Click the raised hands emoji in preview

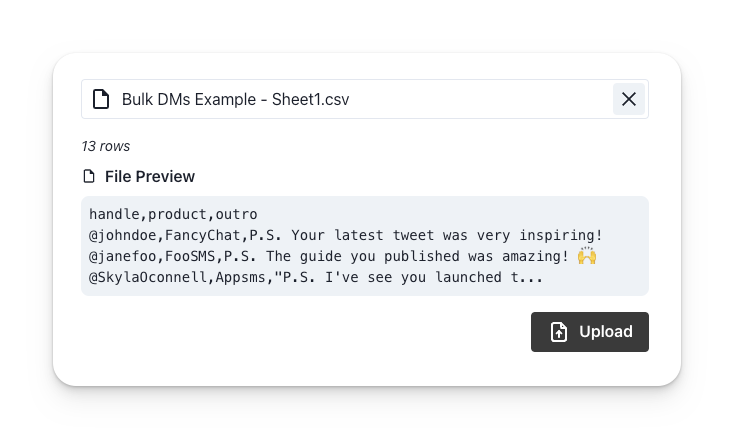[587, 256]
